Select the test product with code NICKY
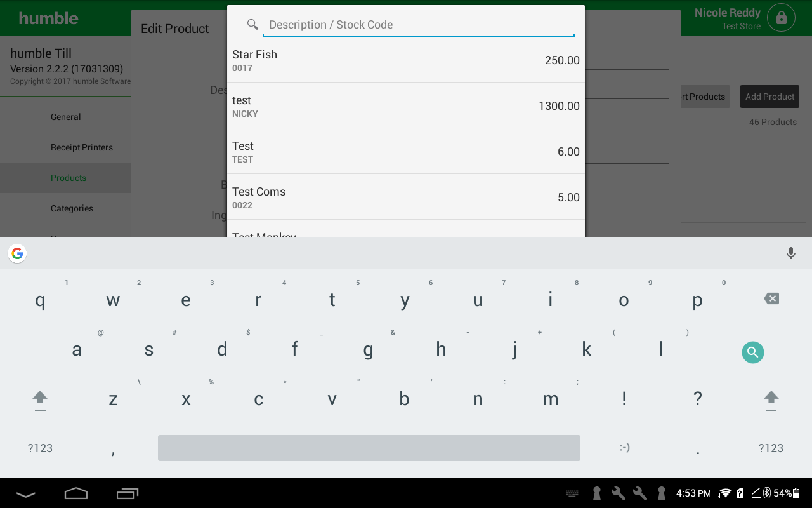 coord(406,105)
